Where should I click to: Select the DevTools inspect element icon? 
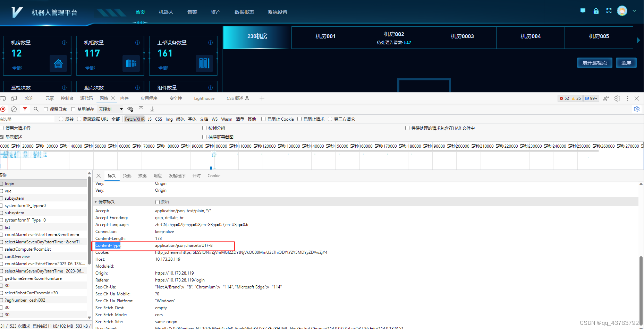pyautogui.click(x=3, y=98)
